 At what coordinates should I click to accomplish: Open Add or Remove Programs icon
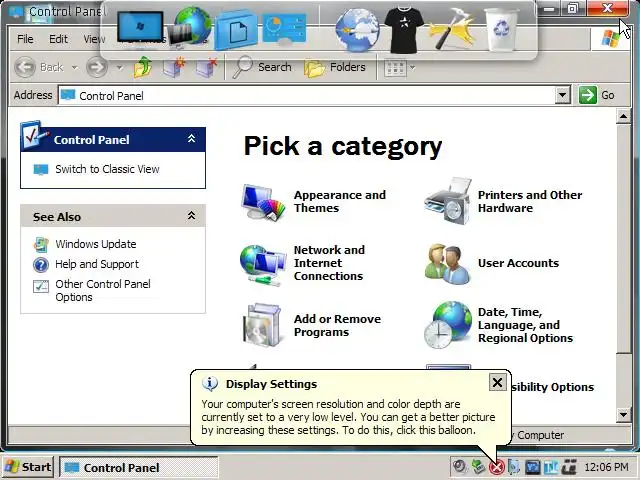(262, 325)
